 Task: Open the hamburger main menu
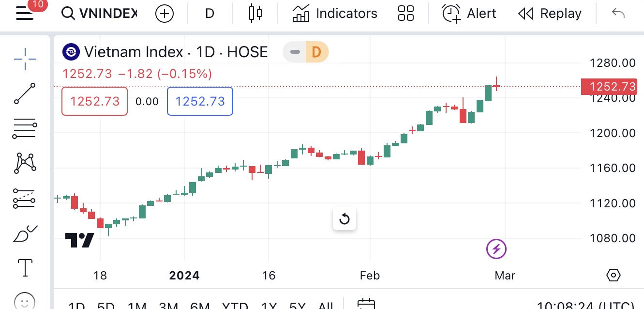point(25,13)
